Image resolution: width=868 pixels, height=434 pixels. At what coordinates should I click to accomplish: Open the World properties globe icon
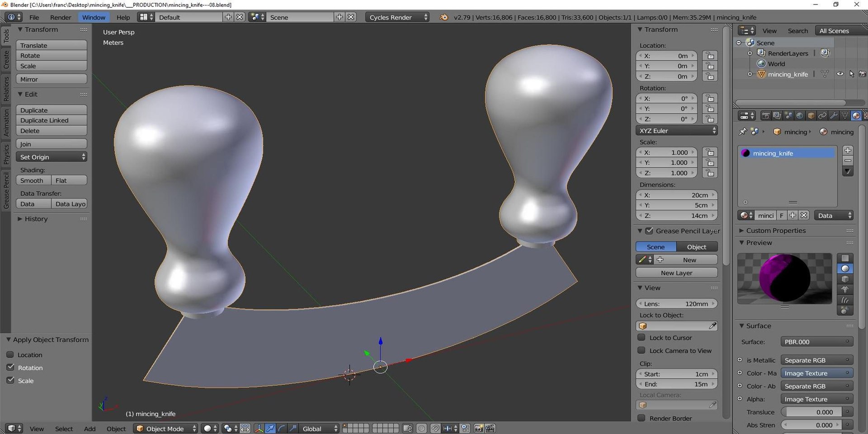coord(800,116)
